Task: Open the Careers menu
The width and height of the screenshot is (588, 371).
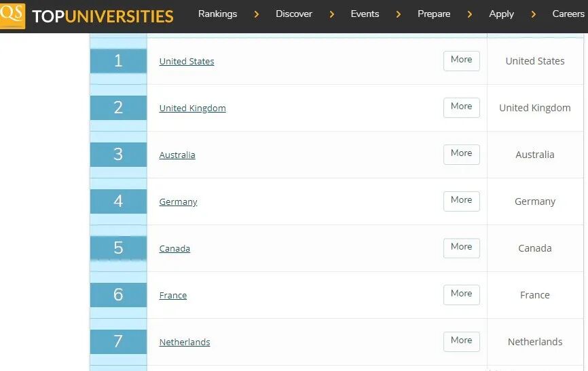Action: coord(568,14)
